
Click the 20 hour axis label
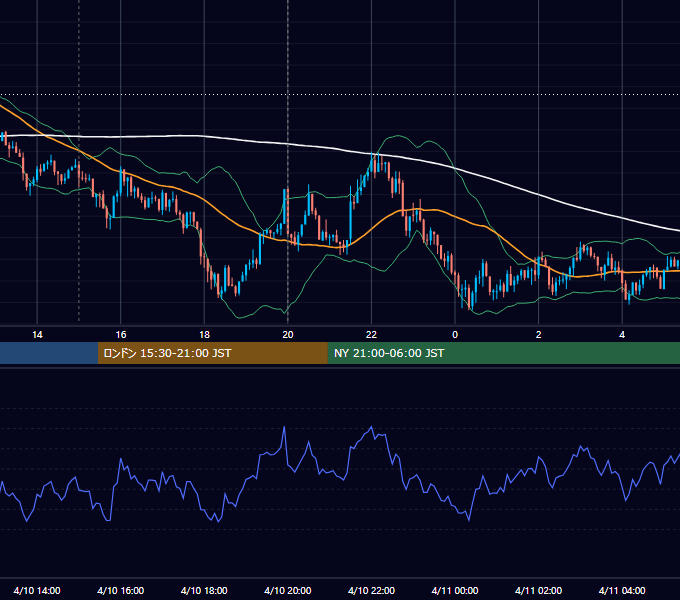pyautogui.click(x=288, y=335)
